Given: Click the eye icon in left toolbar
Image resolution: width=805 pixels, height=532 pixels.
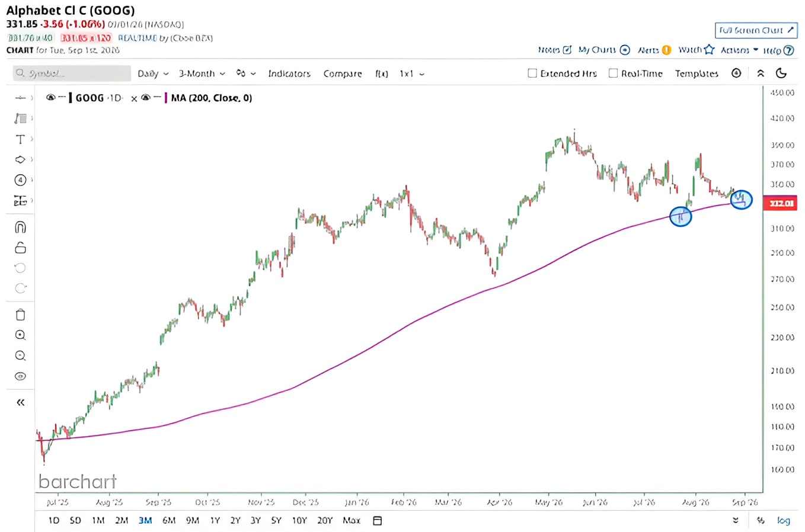Looking at the screenshot, I should tap(20, 376).
